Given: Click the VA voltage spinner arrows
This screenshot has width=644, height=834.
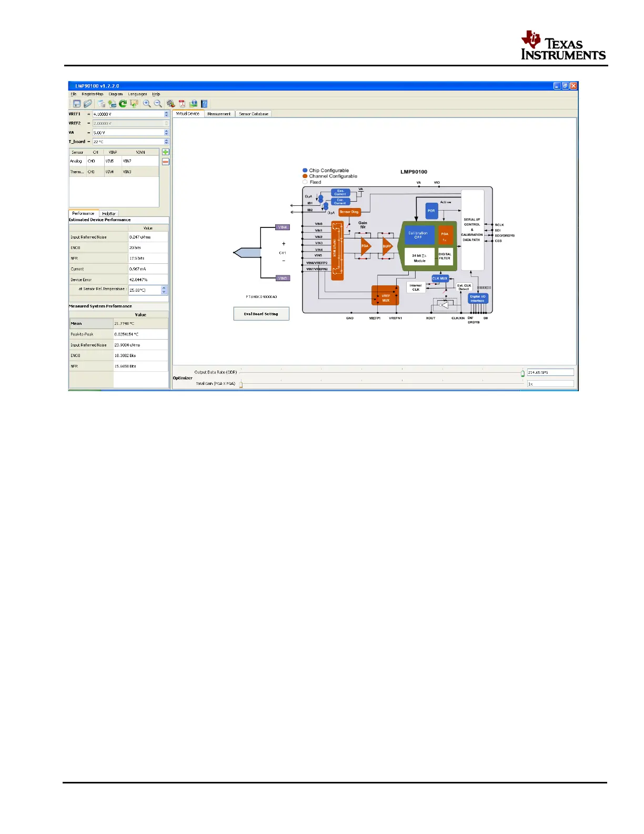Looking at the screenshot, I should (167, 133).
